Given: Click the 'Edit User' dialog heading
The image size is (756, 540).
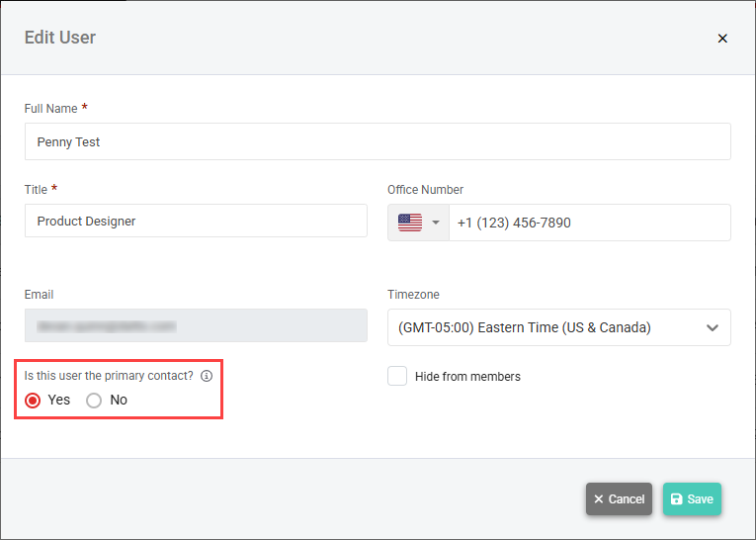Looking at the screenshot, I should (x=59, y=38).
